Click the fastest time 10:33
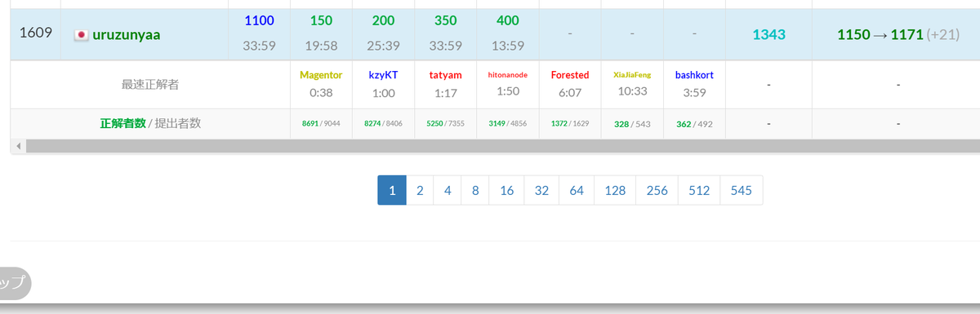This screenshot has height=314, width=980. (632, 91)
